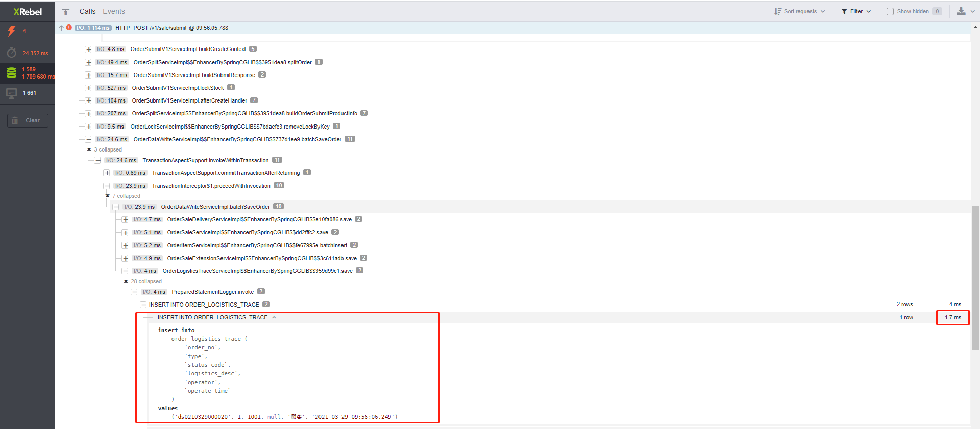
Task: Open the exceptions lightning bolt panel
Action: (12, 31)
